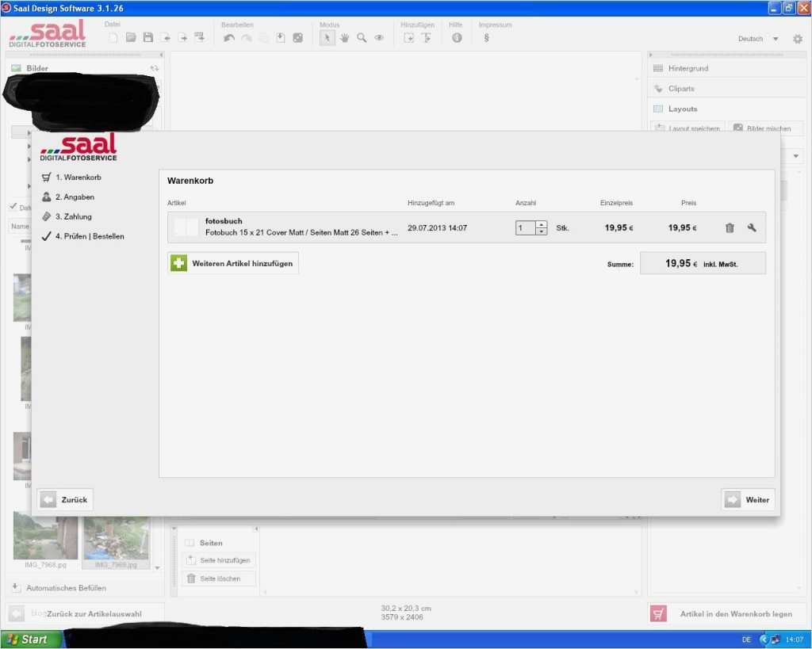Click the open folder icon under Datei

pyautogui.click(x=131, y=38)
